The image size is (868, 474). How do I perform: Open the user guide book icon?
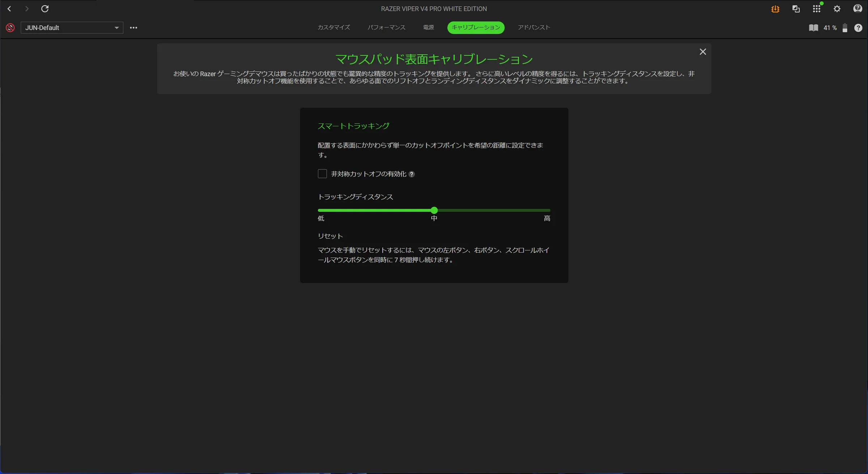(x=813, y=28)
